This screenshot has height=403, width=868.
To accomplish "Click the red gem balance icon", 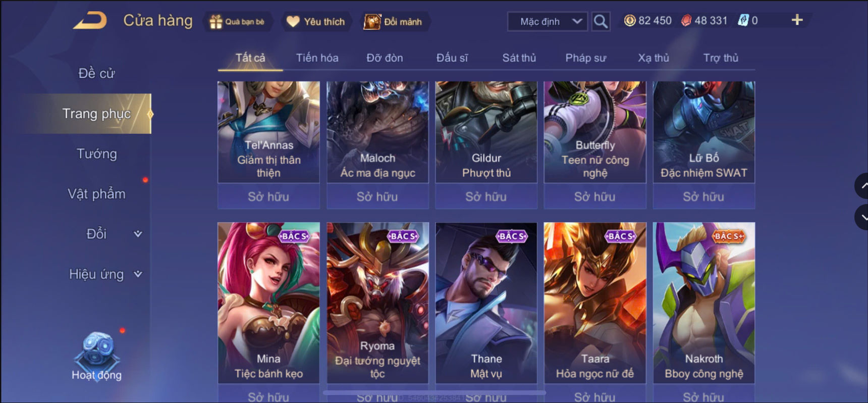I will [686, 21].
